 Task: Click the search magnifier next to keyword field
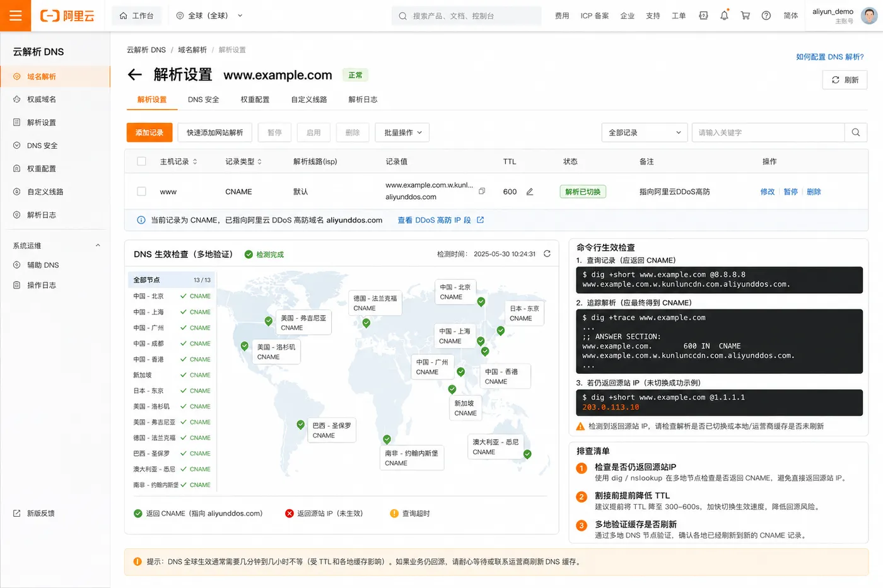coord(856,132)
